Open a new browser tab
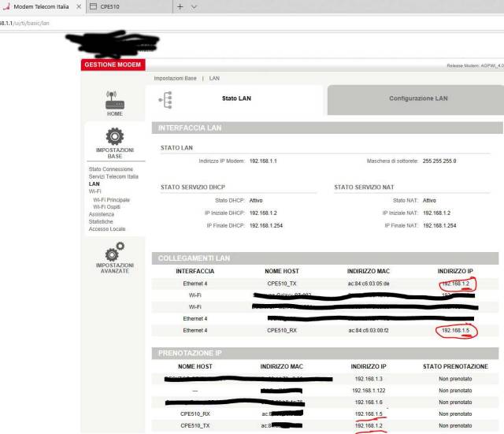The width and height of the screenshot is (504, 434). pyautogui.click(x=180, y=6)
